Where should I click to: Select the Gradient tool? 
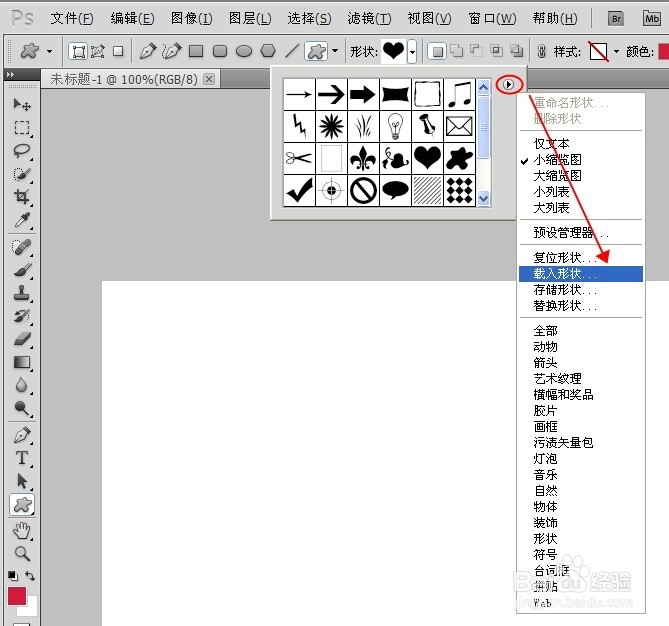(21, 362)
